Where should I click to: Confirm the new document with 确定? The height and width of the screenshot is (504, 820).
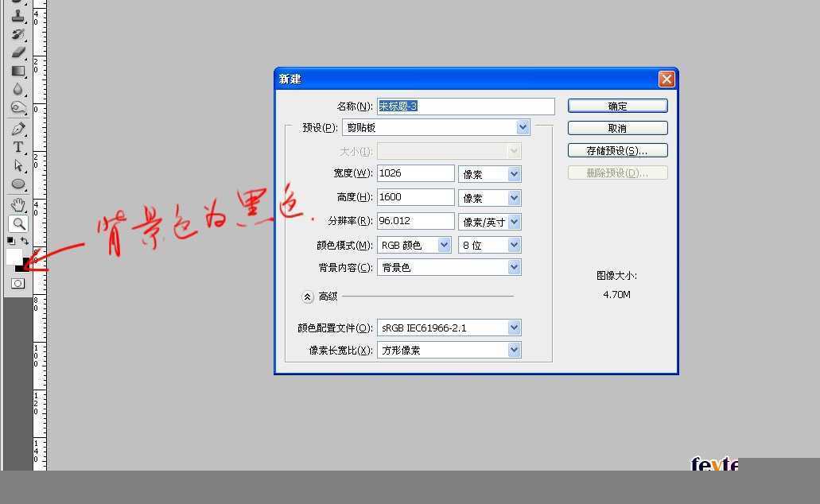(x=617, y=105)
